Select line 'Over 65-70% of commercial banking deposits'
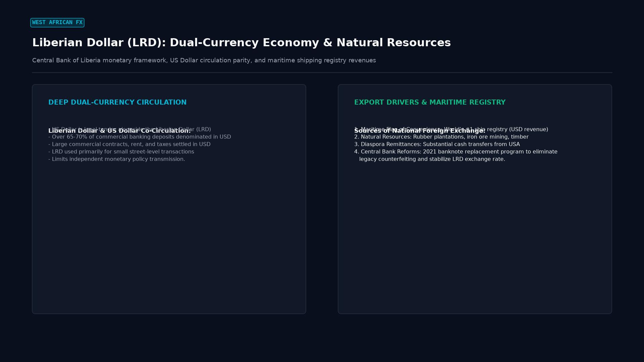This screenshot has height=362, width=644. tap(140, 137)
